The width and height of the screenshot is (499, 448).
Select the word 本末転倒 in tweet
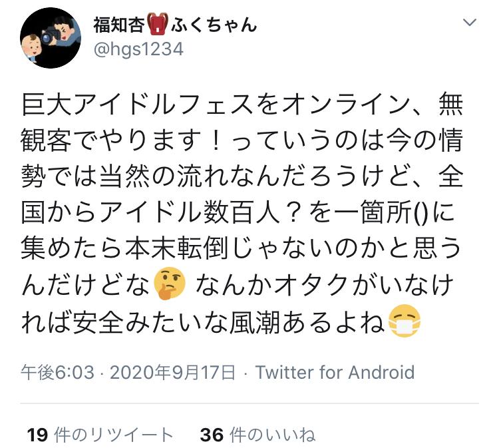tap(176, 248)
